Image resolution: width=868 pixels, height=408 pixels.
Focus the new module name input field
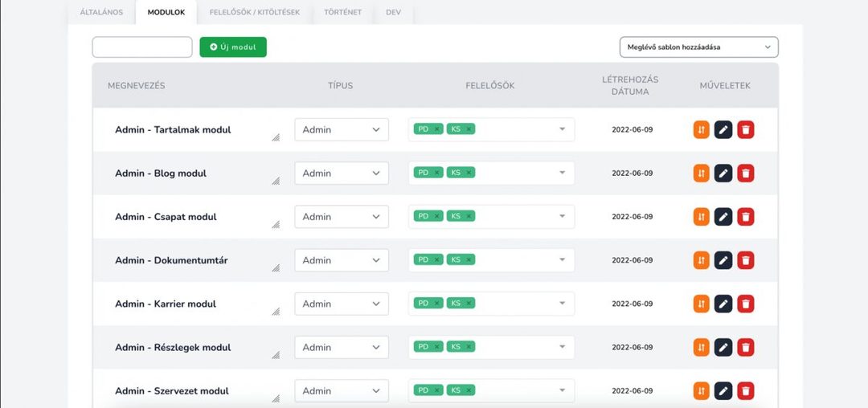coord(142,47)
